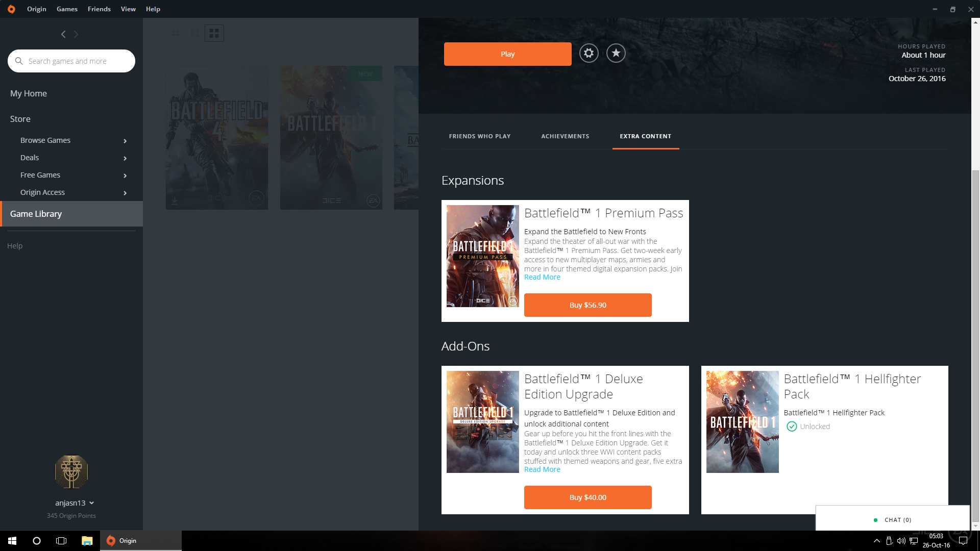Image resolution: width=980 pixels, height=551 pixels.
Task: Click Battlefield 1 Hellfighter Pack title
Action: (x=852, y=387)
